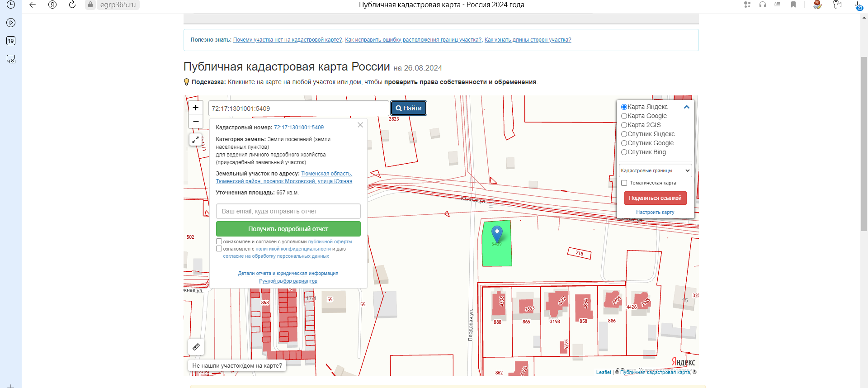Open Детали отчета и юридическая информация link

[288, 273]
